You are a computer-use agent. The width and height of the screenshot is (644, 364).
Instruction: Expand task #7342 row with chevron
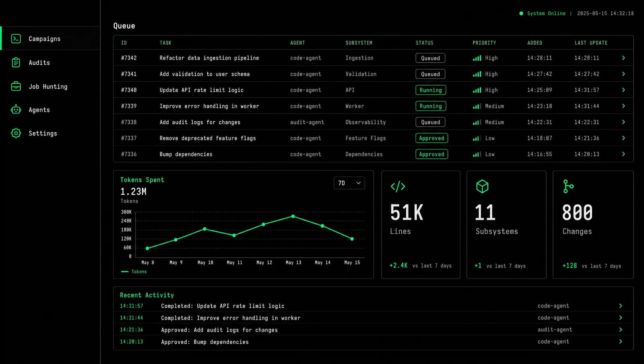coord(623,58)
